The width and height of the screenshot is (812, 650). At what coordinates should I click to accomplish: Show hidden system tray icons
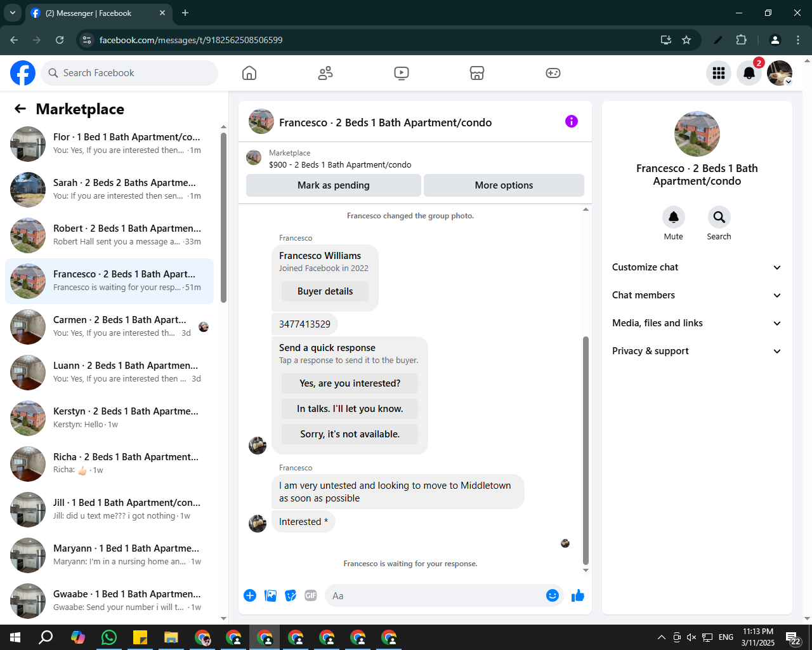pyautogui.click(x=661, y=637)
